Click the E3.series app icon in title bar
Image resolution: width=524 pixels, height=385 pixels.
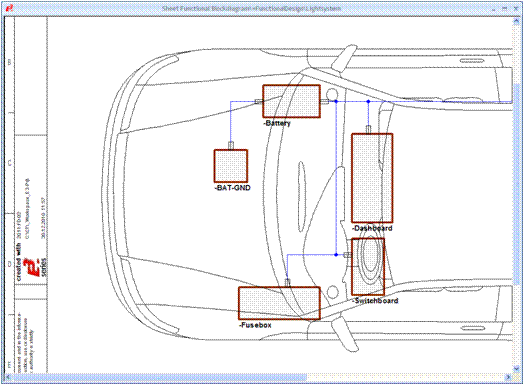pos(10,8)
